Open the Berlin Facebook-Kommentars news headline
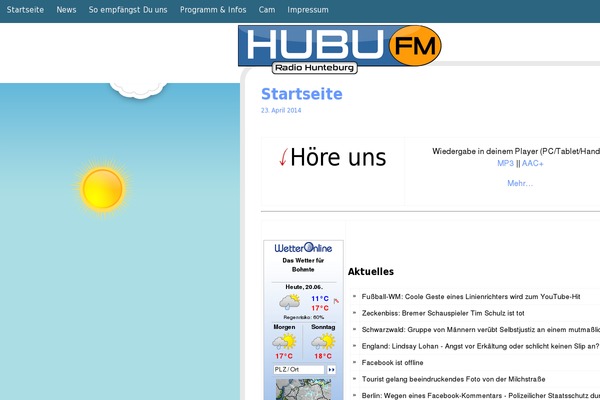 [481, 395]
